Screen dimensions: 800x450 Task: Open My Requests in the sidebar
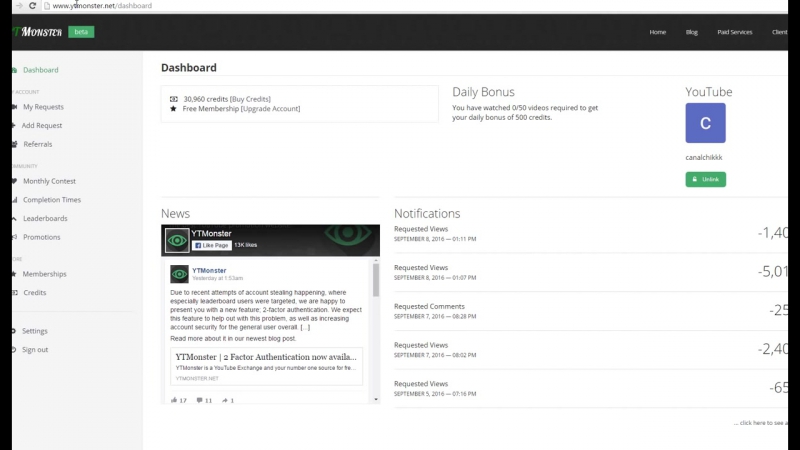coord(43,107)
